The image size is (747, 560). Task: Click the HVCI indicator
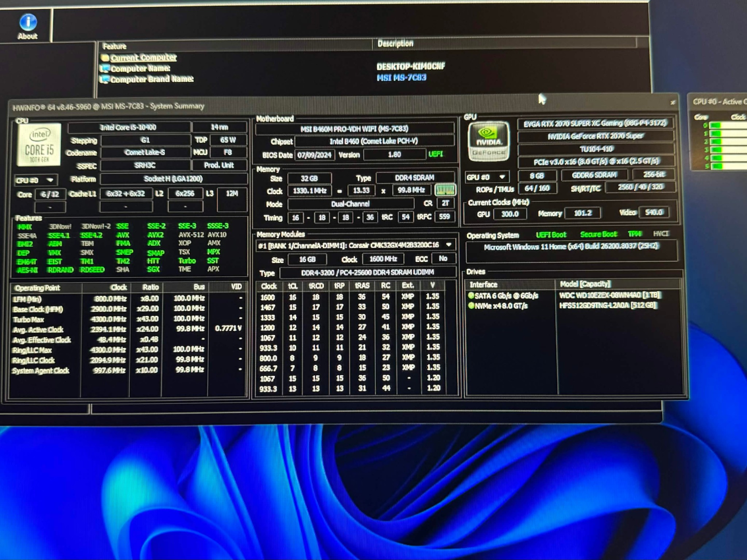pyautogui.click(x=661, y=233)
